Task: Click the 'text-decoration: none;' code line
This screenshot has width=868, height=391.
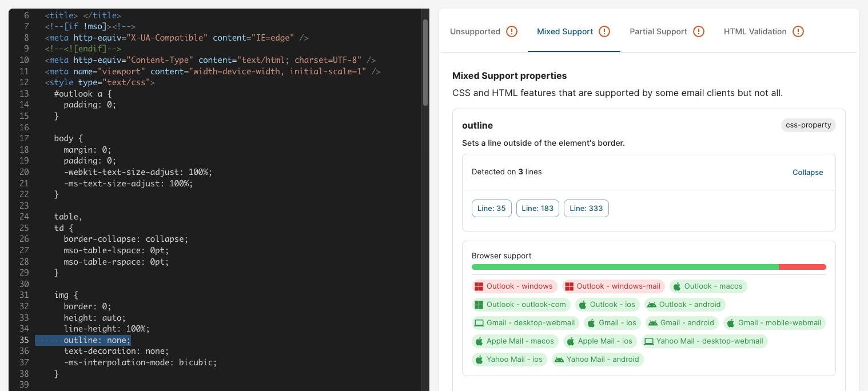Action: click(116, 351)
